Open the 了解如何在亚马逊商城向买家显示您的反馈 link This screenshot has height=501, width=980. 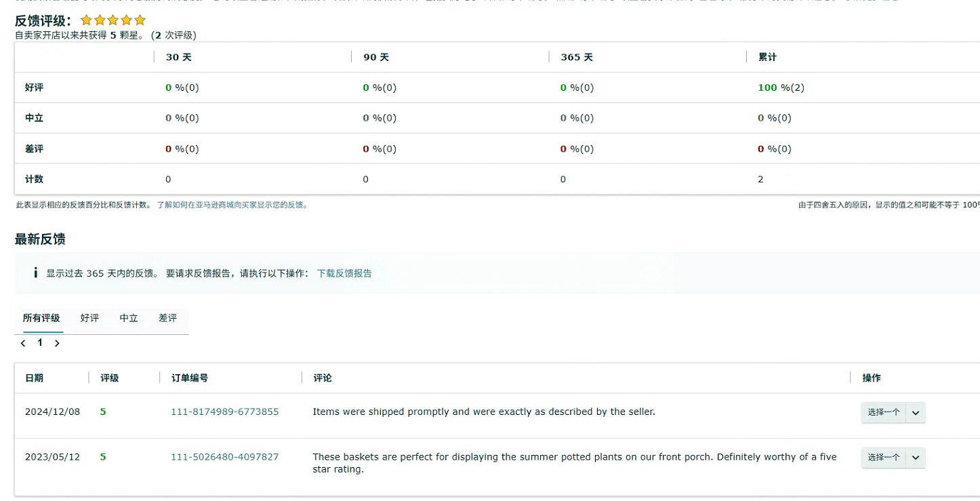pyautogui.click(x=233, y=205)
